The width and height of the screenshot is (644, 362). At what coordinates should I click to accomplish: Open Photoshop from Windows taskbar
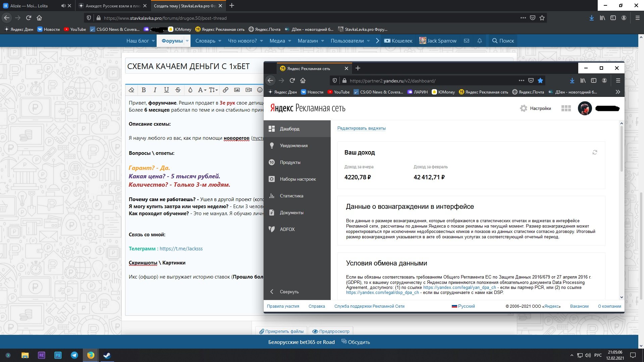click(58, 355)
